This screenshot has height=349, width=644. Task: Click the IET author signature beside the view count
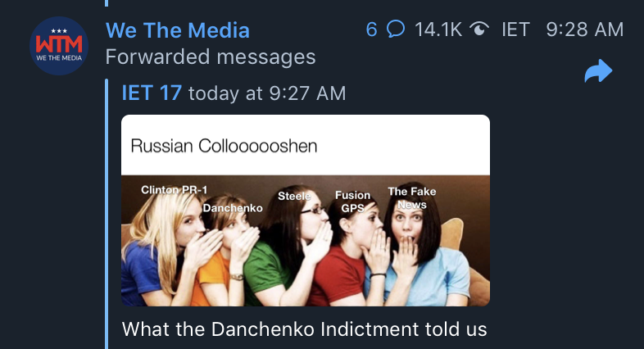(x=515, y=29)
